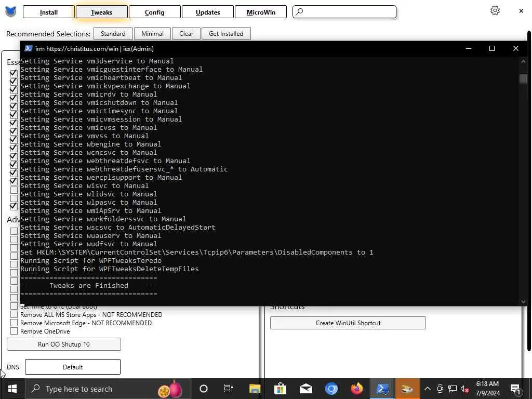Click the 'Recommended Selections:' label
The height and width of the screenshot is (399, 532).
click(48, 34)
